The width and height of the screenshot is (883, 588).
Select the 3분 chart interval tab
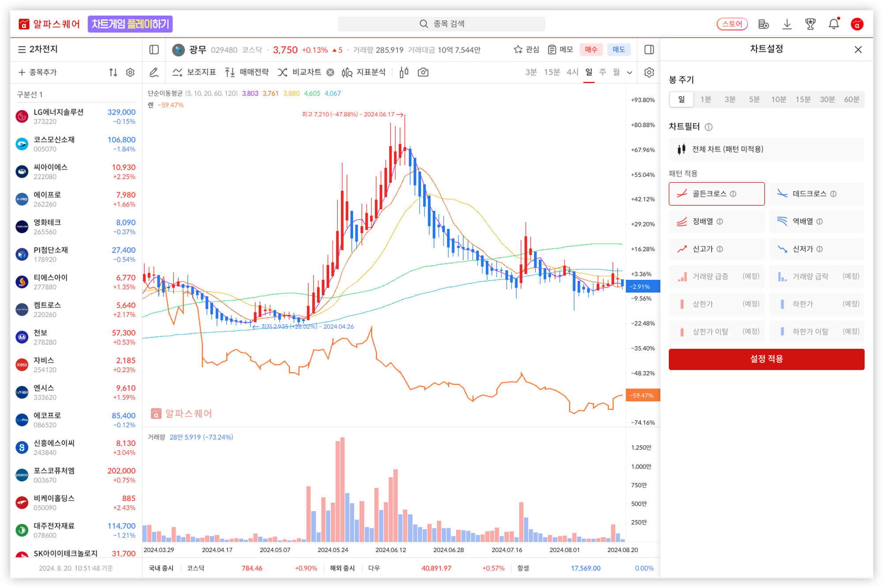click(x=531, y=72)
